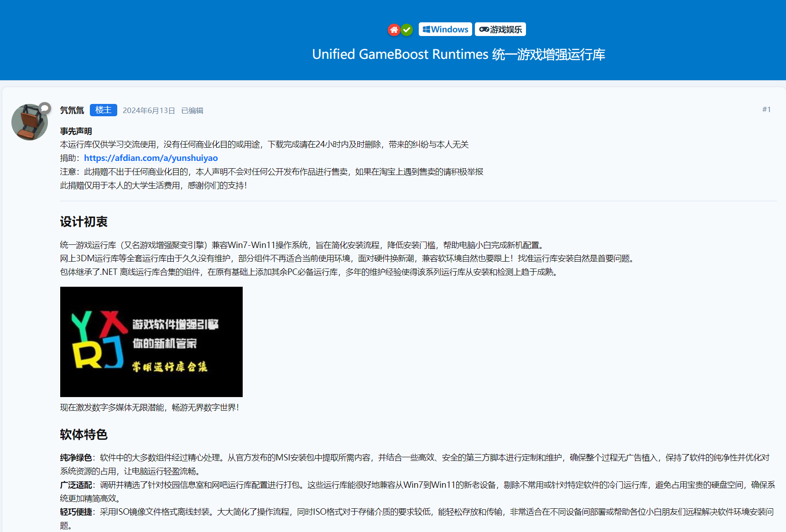Open the YXRJ logo image

tap(151, 341)
